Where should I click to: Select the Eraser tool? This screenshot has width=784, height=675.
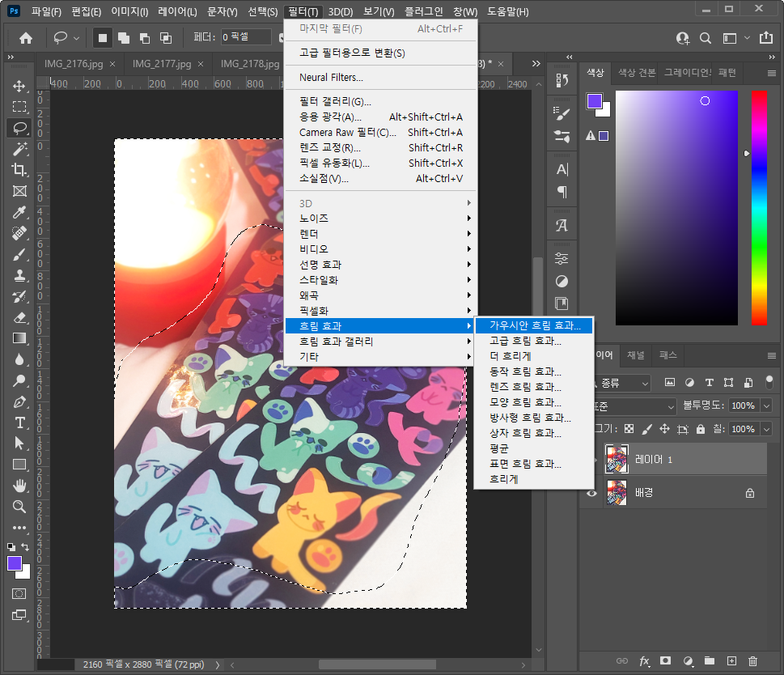(x=19, y=317)
